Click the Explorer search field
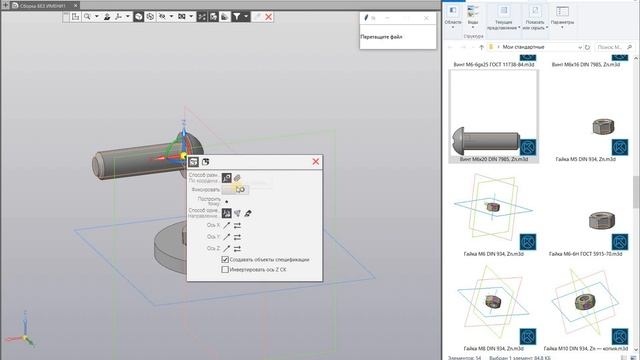640x360 pixels. coord(614,47)
